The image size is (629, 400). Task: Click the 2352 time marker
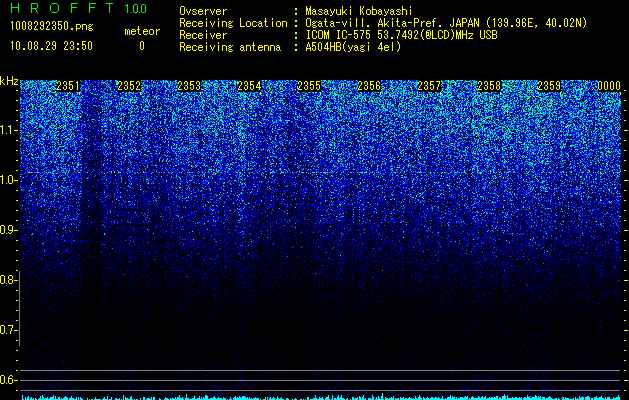[x=129, y=86]
